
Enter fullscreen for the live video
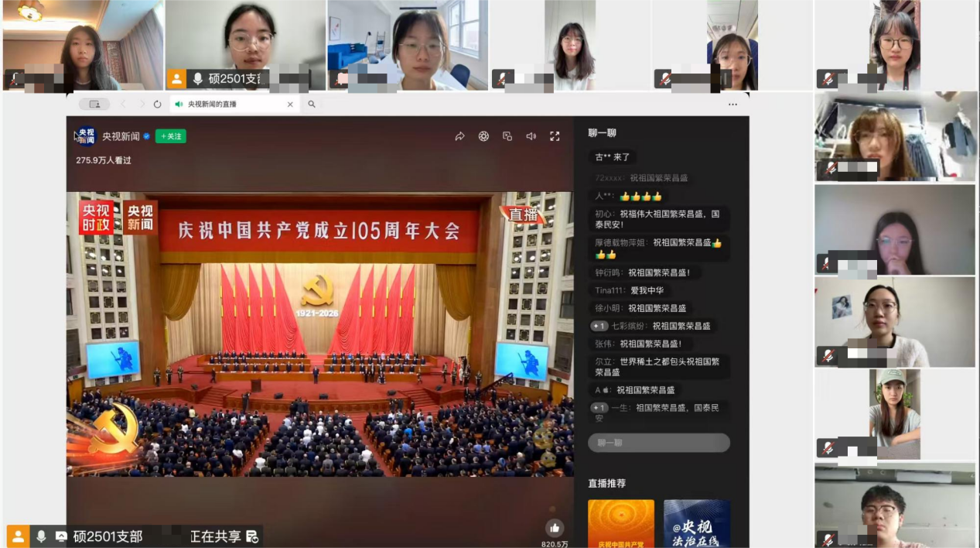(555, 136)
